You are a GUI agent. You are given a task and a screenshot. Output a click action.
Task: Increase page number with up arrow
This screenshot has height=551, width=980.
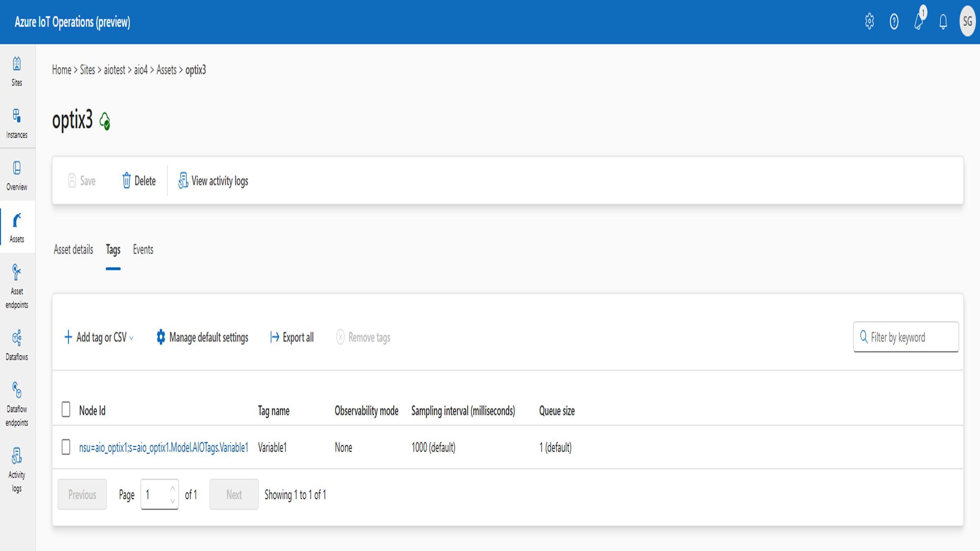tap(173, 489)
